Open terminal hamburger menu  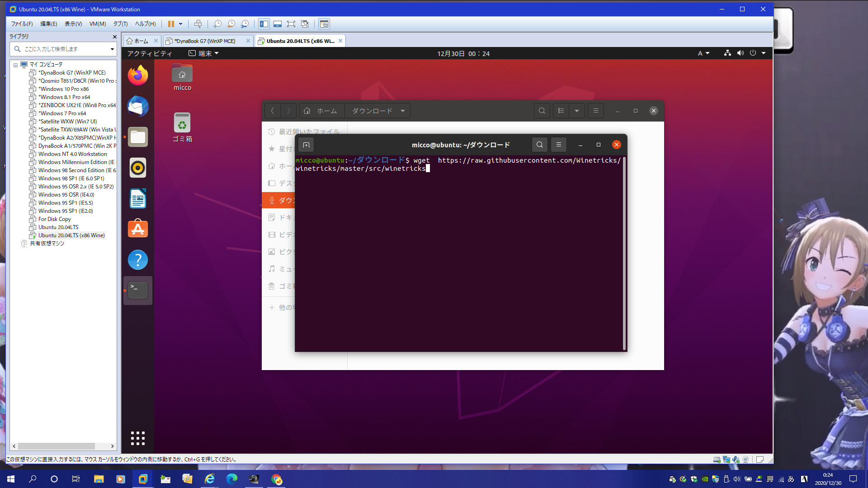559,145
